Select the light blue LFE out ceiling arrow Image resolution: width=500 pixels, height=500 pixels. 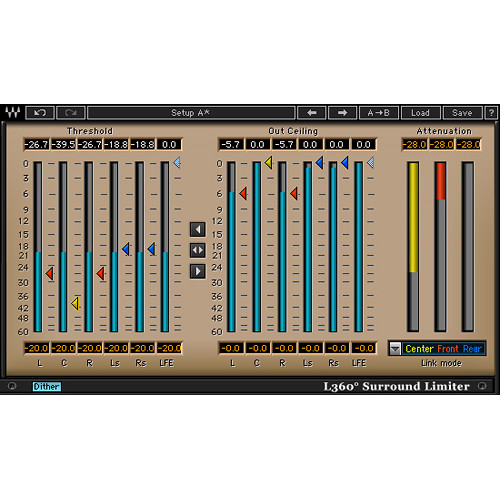(x=370, y=163)
